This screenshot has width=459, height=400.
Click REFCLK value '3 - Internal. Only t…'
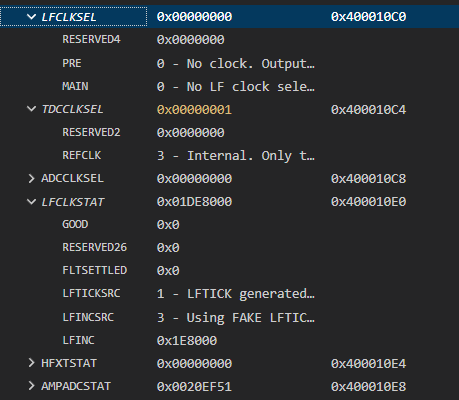click(x=236, y=156)
